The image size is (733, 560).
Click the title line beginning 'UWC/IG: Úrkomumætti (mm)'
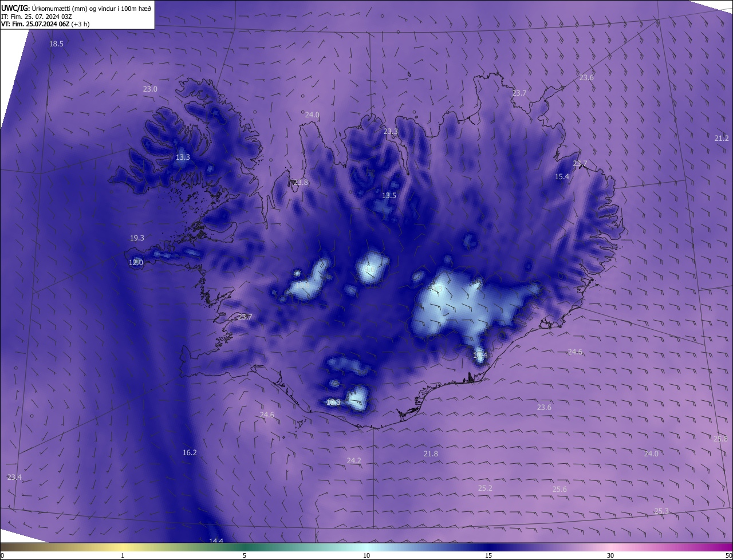[76, 8]
